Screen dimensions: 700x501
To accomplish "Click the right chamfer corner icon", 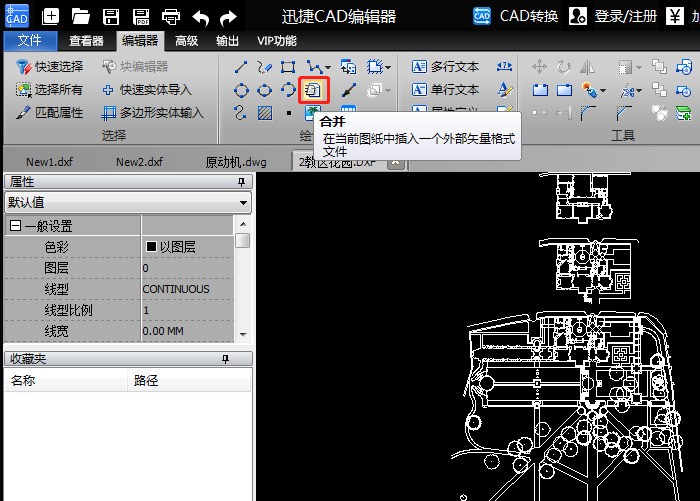I will click(x=624, y=113).
